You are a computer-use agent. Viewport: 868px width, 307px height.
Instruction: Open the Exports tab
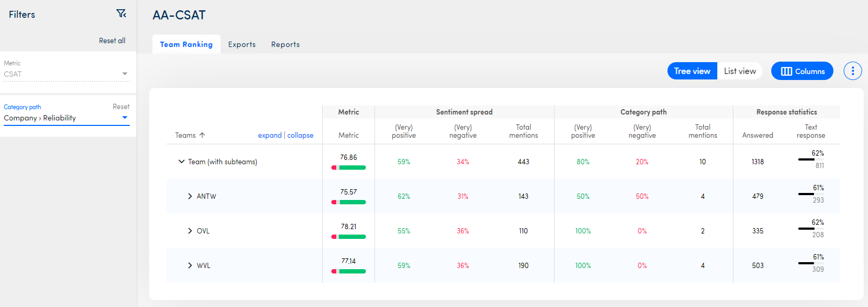click(242, 44)
